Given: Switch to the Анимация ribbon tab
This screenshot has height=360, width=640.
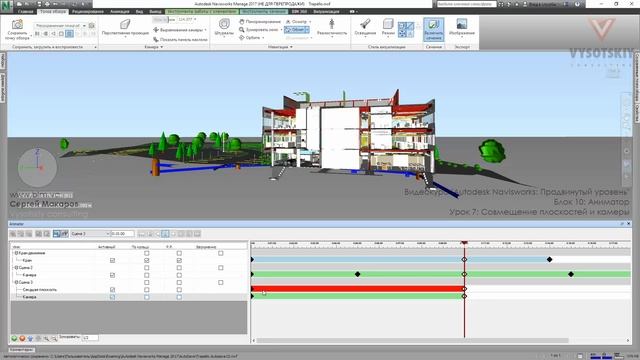Looking at the screenshot, I should [120, 11].
